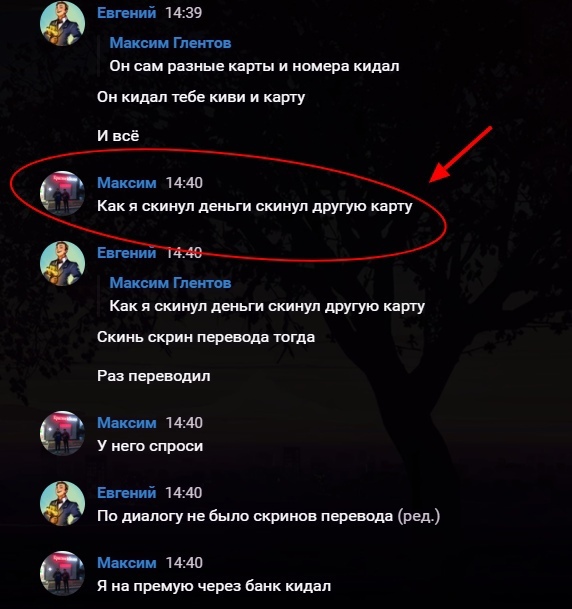Jump to quoted message 'Он сам разные карты'
Image resolution: width=572 pixels, height=609 pixels.
pyautogui.click(x=254, y=66)
